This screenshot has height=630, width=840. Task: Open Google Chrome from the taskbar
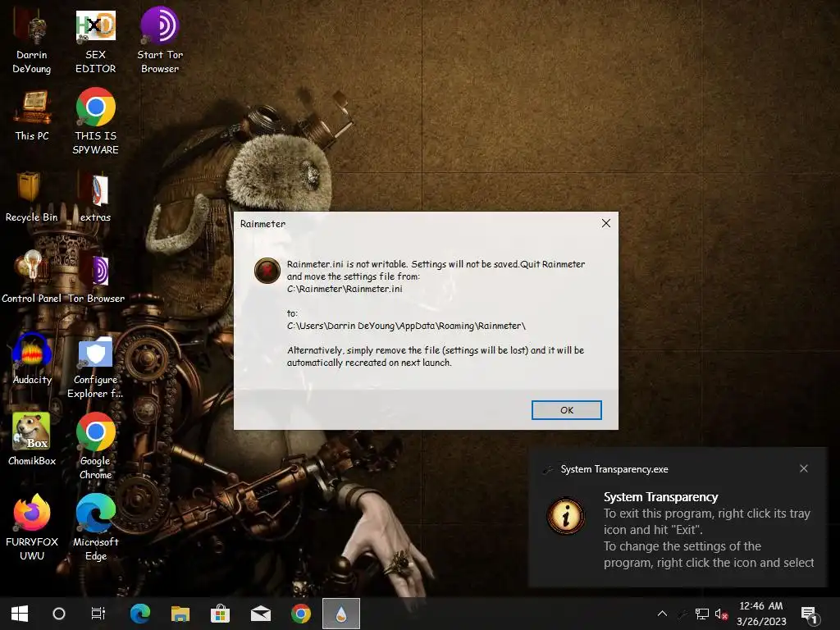point(300,614)
